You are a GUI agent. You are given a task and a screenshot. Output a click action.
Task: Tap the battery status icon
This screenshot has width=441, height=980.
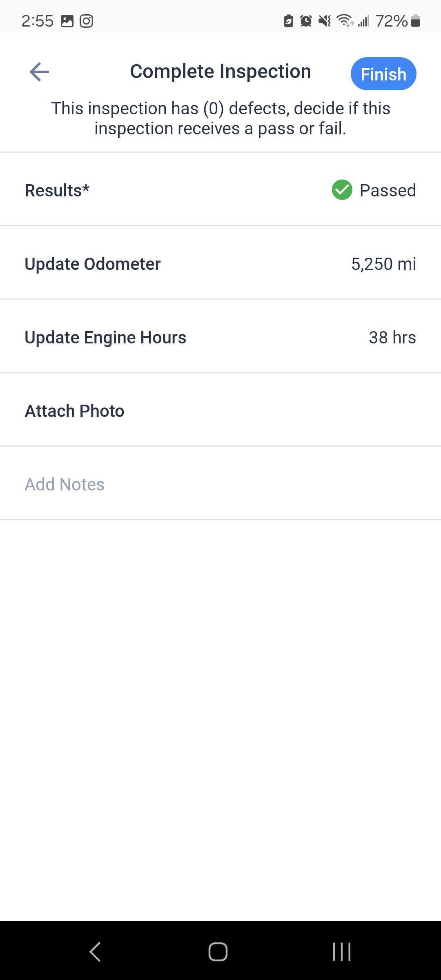(x=415, y=21)
